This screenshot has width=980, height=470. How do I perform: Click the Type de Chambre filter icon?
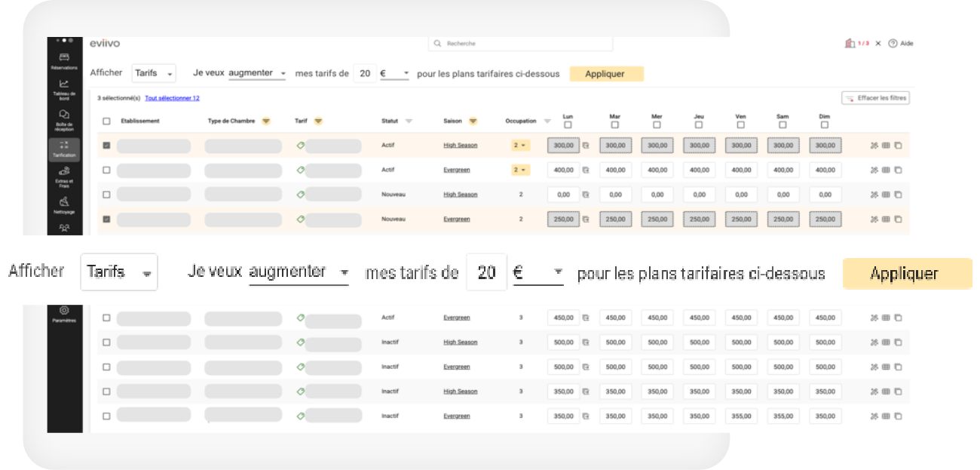pyautogui.click(x=265, y=121)
